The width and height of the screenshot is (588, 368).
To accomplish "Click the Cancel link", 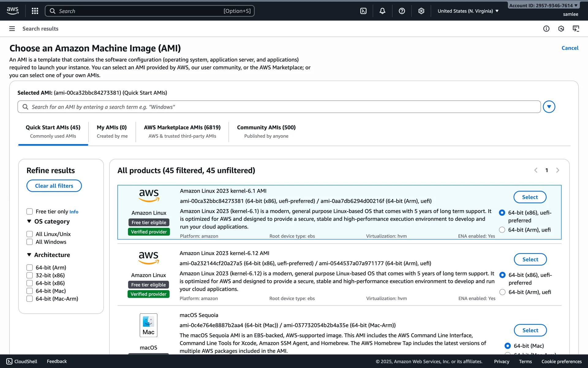I will tap(570, 48).
